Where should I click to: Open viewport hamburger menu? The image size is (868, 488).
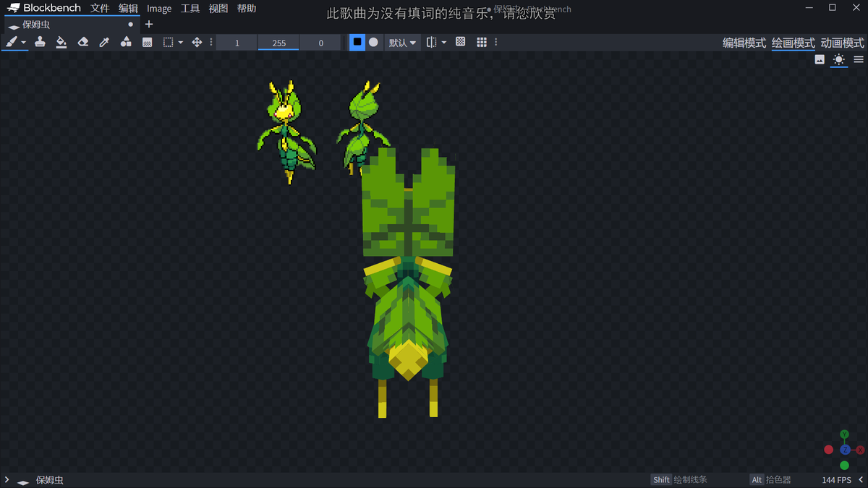pos(859,60)
